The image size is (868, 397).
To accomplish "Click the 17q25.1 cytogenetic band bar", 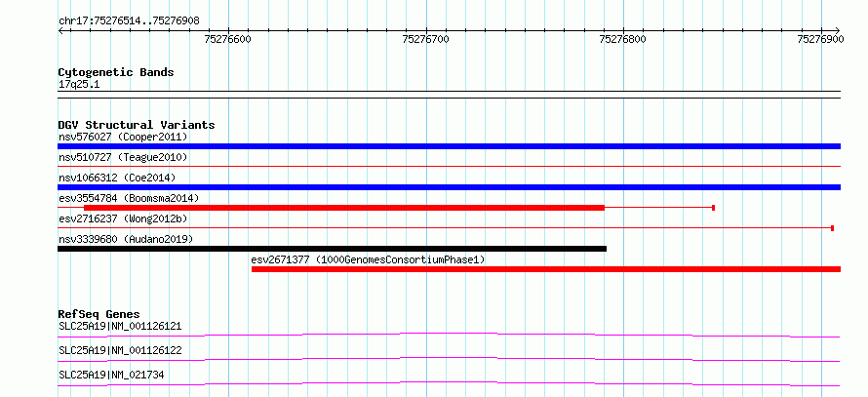I will point(449,95).
